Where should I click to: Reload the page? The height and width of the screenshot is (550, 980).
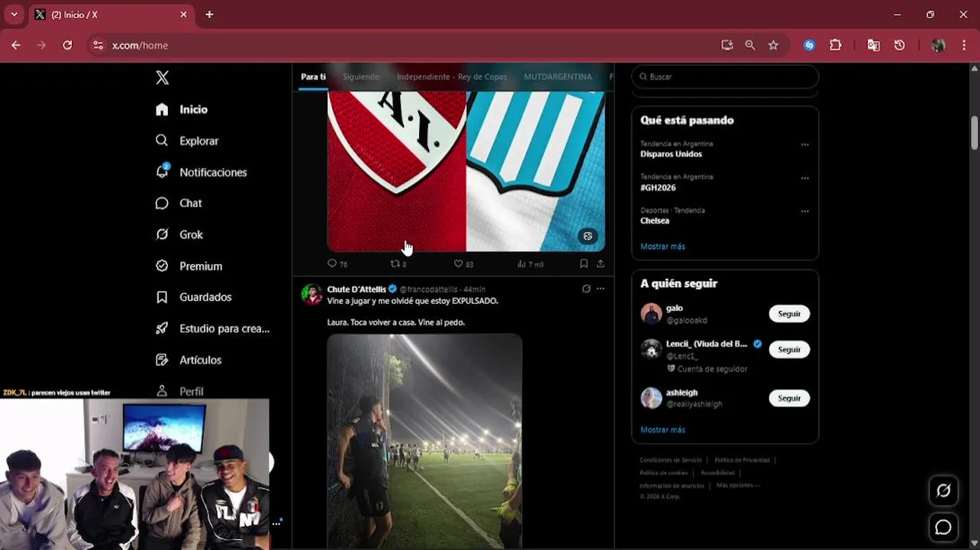67,45
